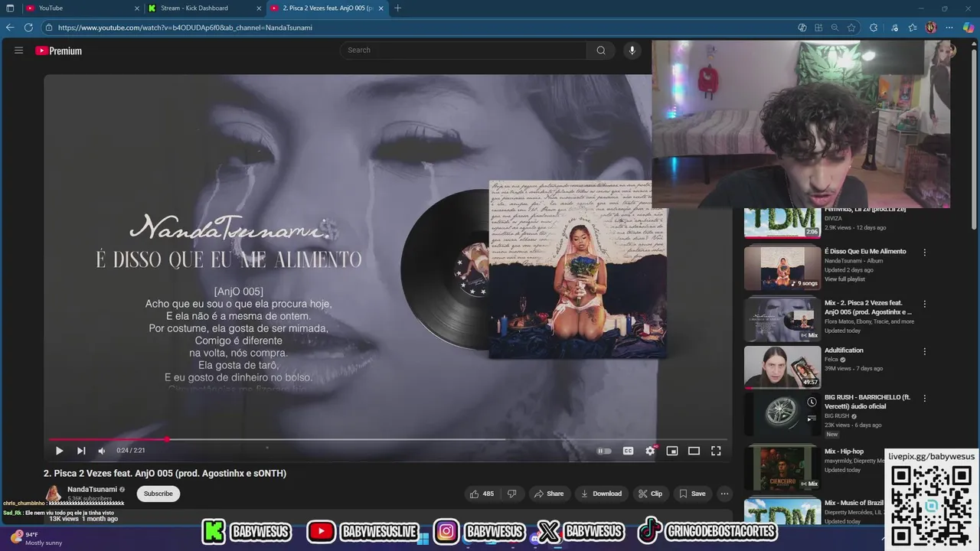Screen dimensions: 980x551
Task: Open options for Adultification video
Action: (x=925, y=351)
